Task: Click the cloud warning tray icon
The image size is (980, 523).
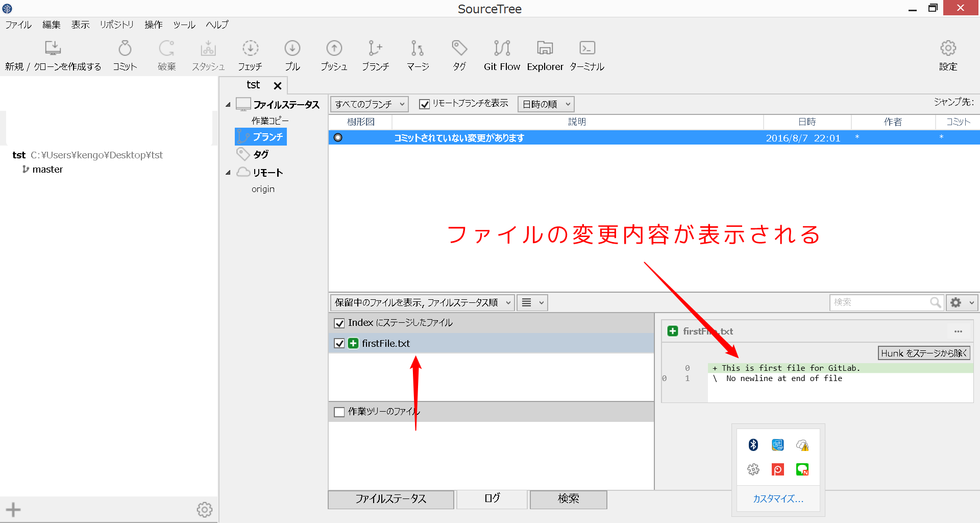Action: point(802,445)
